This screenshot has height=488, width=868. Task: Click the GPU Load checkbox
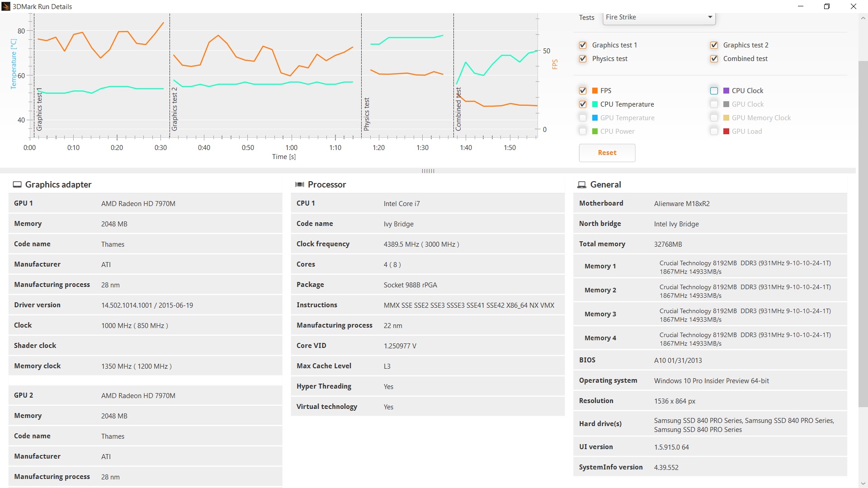pyautogui.click(x=714, y=131)
